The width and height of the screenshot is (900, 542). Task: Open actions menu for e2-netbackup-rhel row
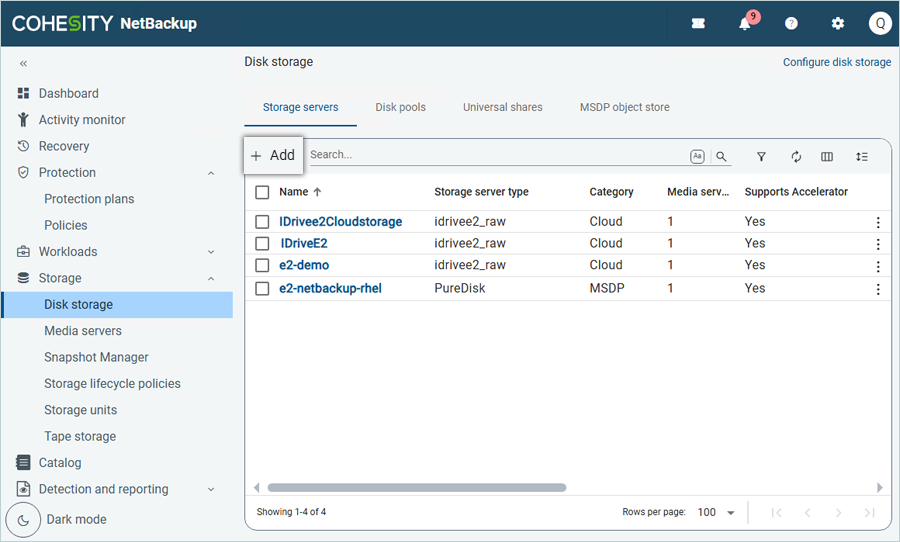pos(878,289)
